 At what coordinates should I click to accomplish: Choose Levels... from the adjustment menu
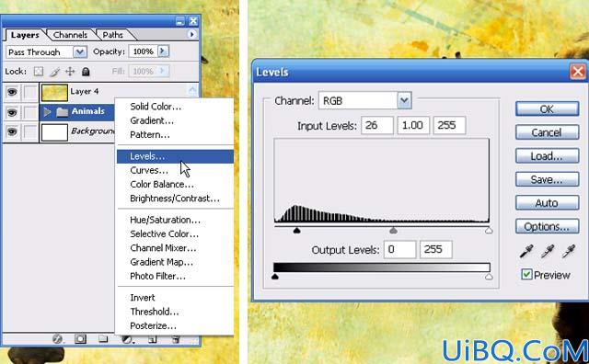pyautogui.click(x=175, y=156)
